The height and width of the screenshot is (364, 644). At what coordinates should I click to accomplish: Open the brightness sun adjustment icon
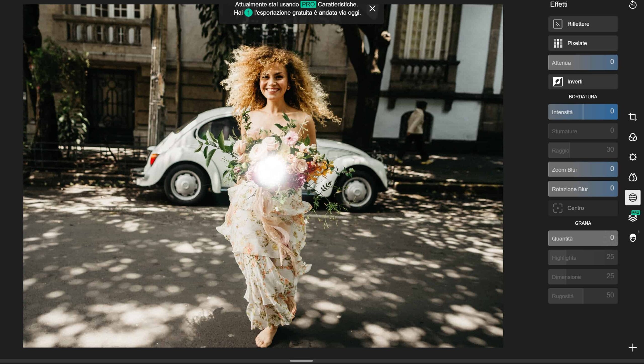point(632,157)
